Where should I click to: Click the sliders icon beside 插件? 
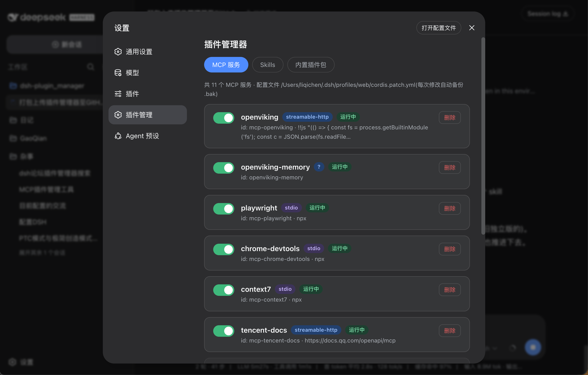click(x=118, y=94)
